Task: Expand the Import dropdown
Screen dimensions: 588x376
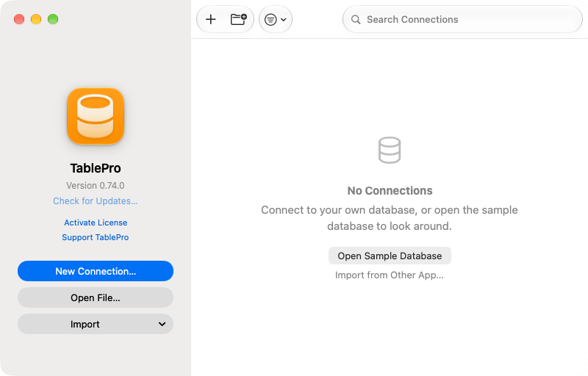Action: [96, 324]
